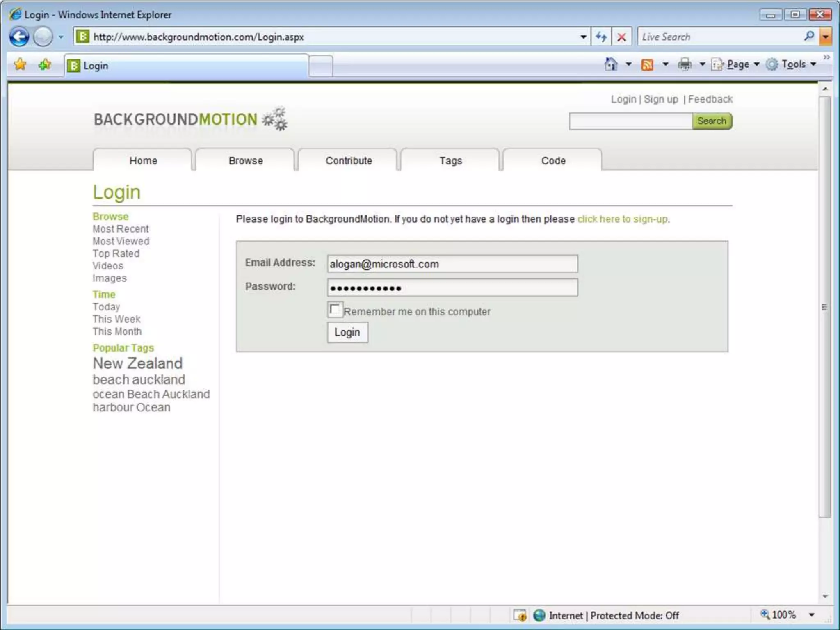Click the click here to sign-up link
The image size is (840, 630).
(622, 219)
